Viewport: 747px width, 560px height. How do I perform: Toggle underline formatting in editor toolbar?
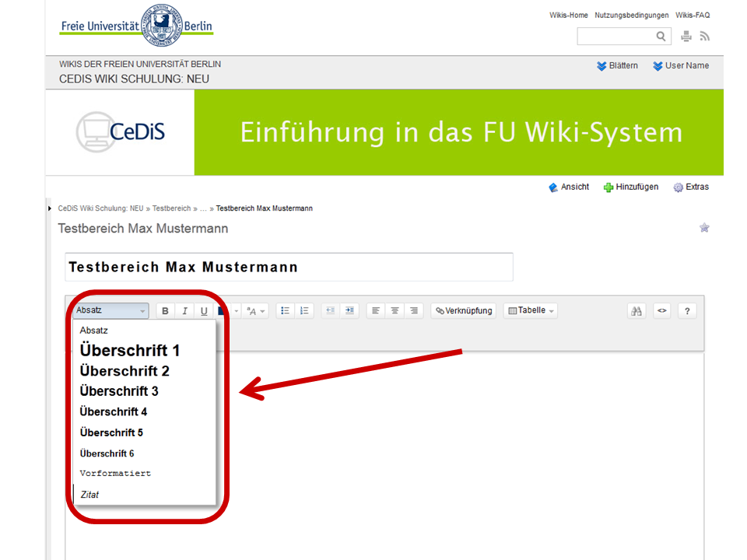[x=204, y=310]
